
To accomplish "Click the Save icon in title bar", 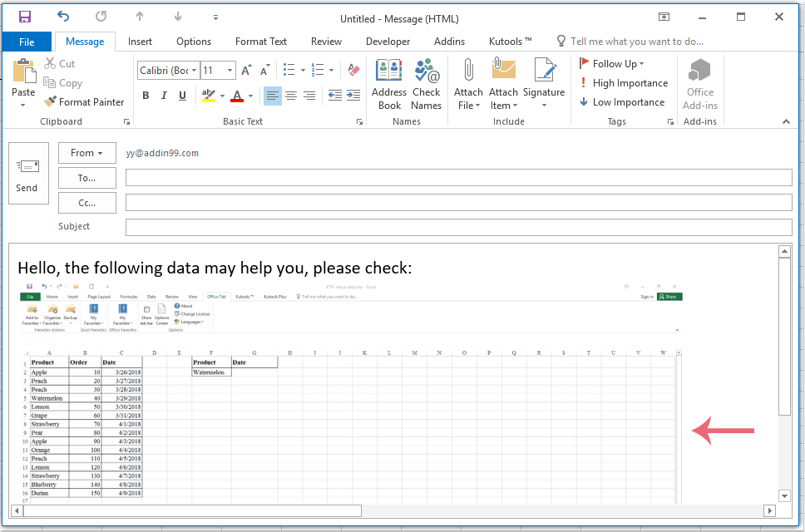I will 25,17.
